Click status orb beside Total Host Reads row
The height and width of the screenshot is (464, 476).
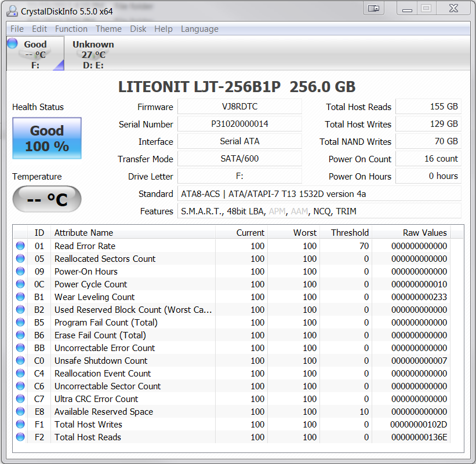point(20,437)
